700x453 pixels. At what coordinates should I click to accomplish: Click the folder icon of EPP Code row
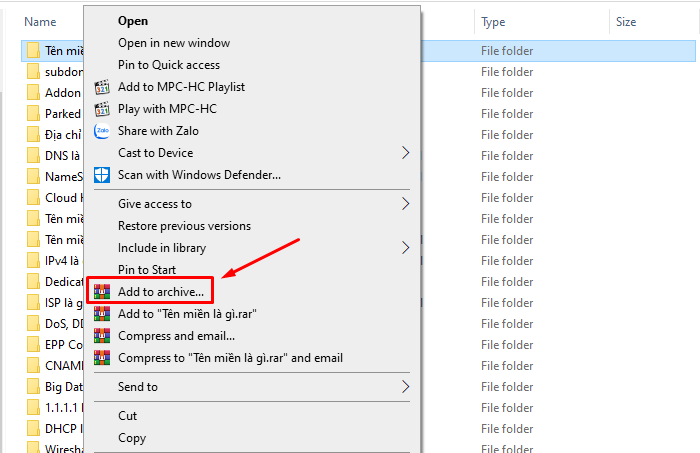[33, 345]
